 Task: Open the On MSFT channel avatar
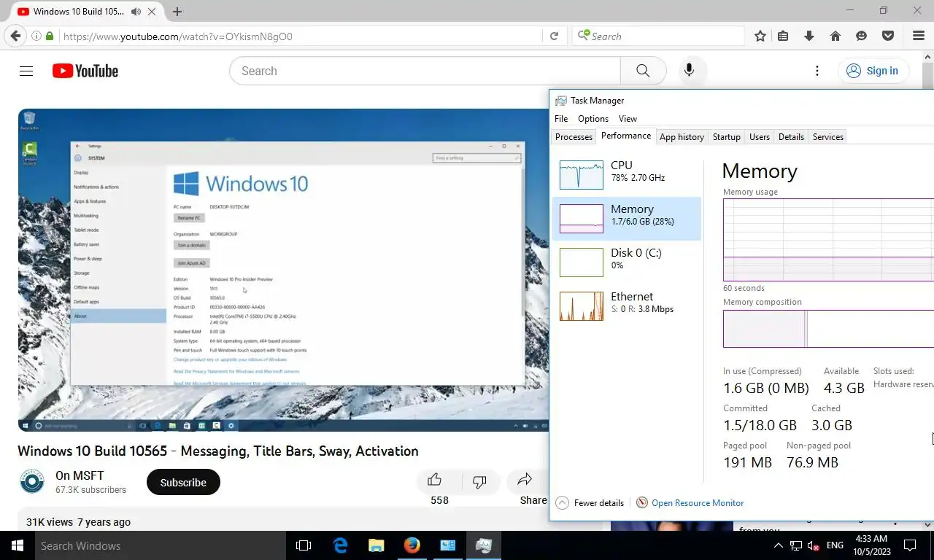[32, 482]
